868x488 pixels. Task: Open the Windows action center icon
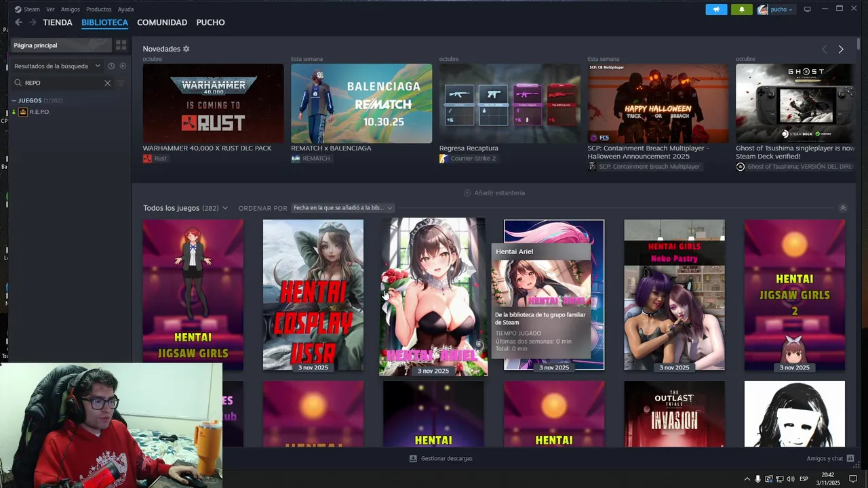coord(853,479)
